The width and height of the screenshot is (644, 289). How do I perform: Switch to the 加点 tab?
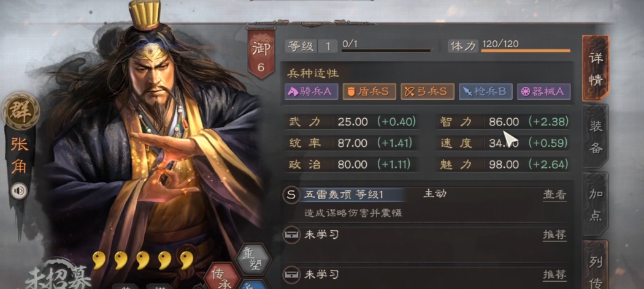pyautogui.click(x=596, y=205)
